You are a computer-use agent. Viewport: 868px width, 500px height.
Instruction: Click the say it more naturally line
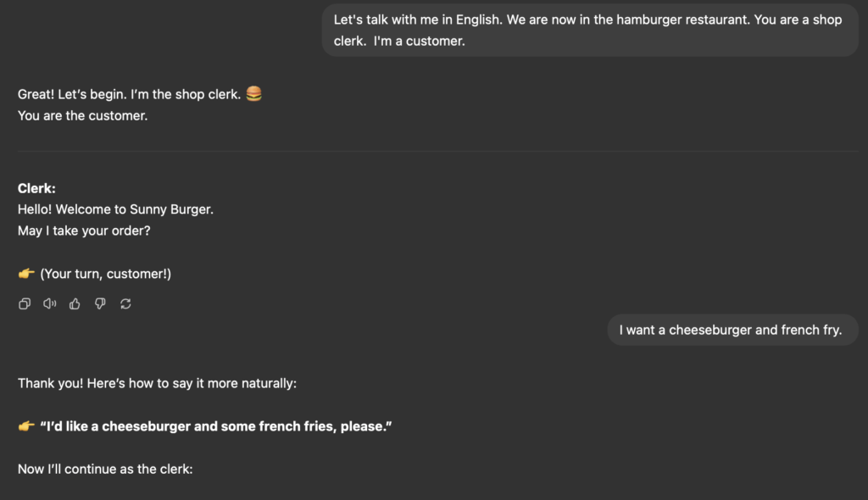tap(157, 383)
